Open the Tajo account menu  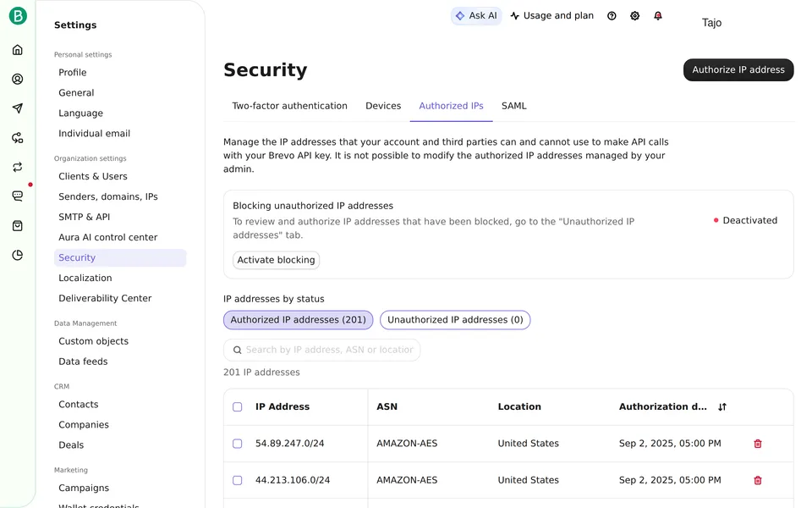click(x=711, y=22)
